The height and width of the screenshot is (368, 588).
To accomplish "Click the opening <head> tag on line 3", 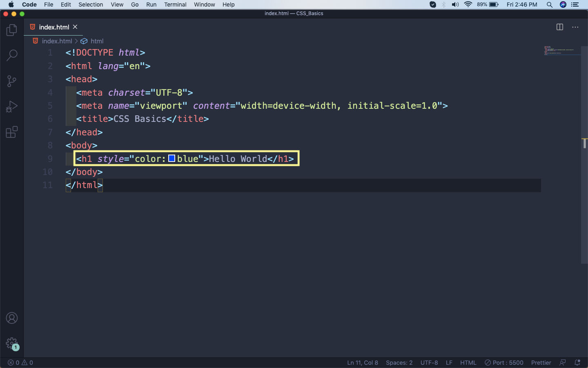I will tap(81, 79).
